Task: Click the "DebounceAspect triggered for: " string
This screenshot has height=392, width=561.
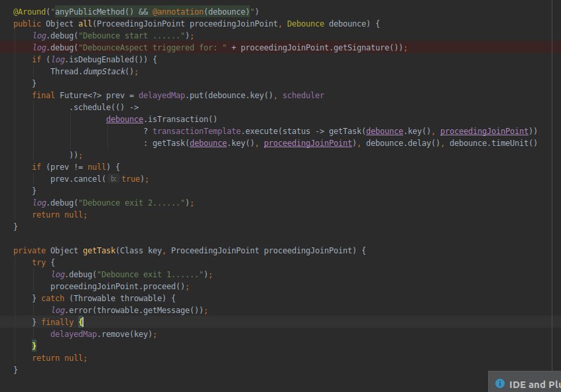Action: 153,48
